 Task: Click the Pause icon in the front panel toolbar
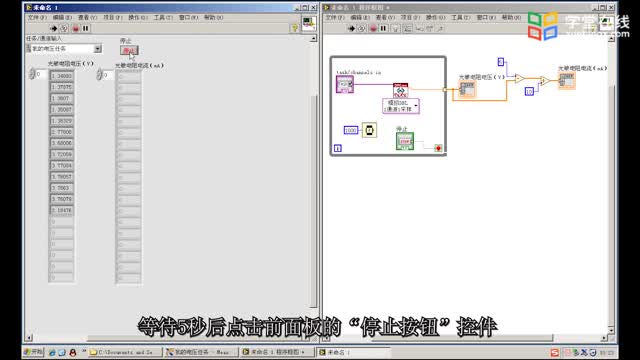tap(86, 29)
